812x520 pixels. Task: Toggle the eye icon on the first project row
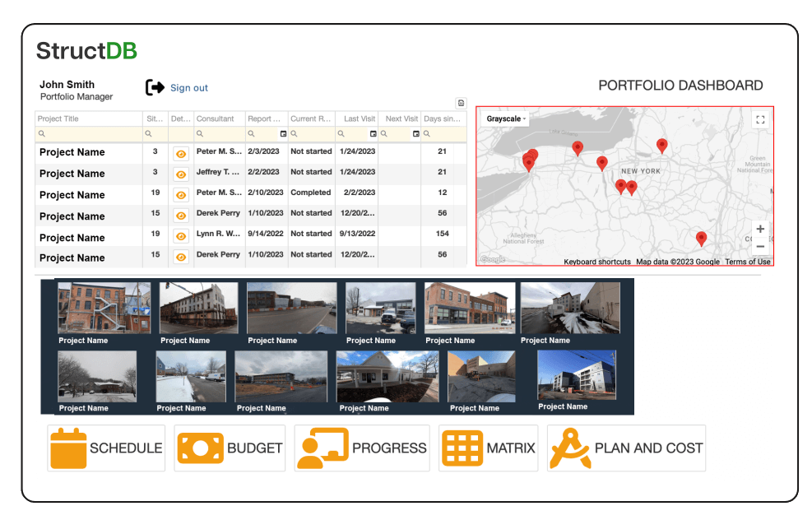(180, 153)
